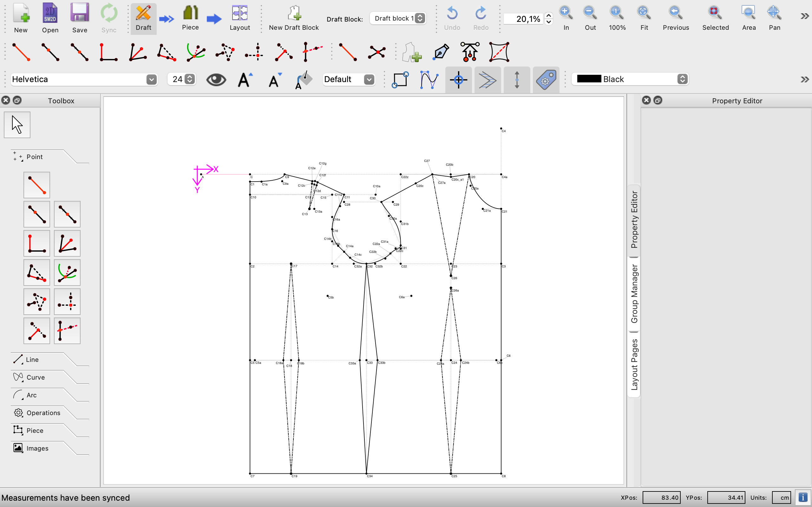Select Point at intersection of arc and line tool
This screenshot has height=507, width=812.
(x=67, y=272)
